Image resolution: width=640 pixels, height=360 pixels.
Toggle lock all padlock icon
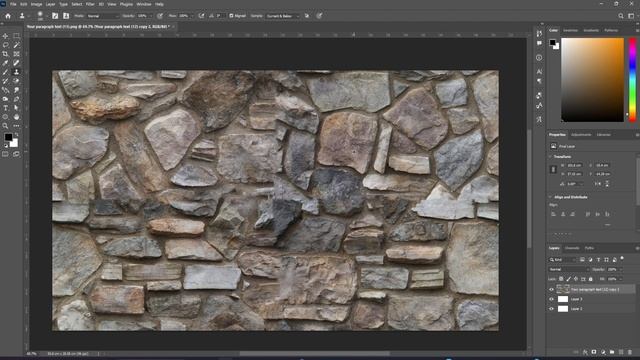tap(591, 279)
